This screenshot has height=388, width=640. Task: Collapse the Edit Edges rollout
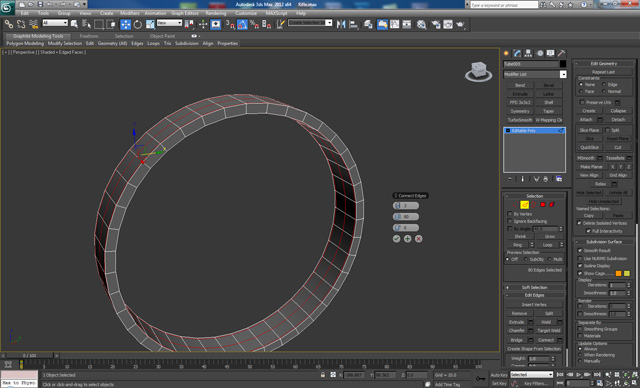[534, 295]
